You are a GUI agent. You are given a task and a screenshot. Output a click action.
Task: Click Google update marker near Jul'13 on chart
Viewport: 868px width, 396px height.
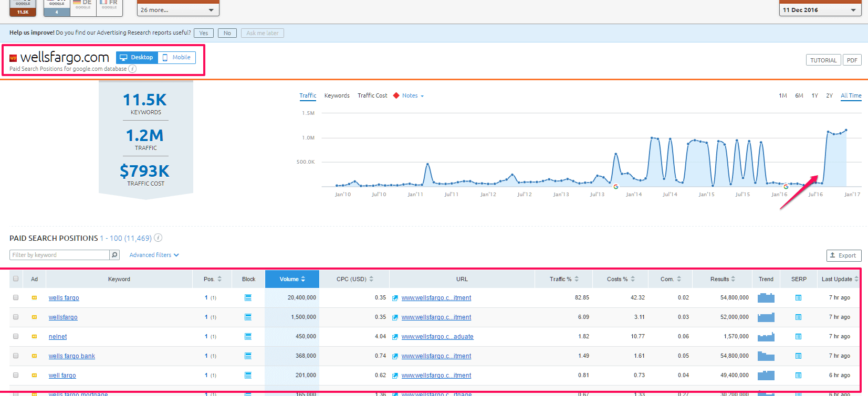(x=616, y=187)
